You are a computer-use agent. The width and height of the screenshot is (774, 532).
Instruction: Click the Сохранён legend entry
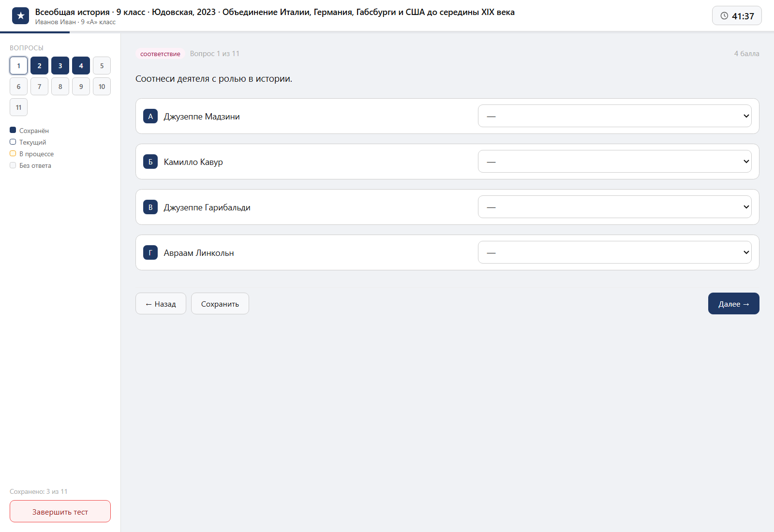point(29,131)
